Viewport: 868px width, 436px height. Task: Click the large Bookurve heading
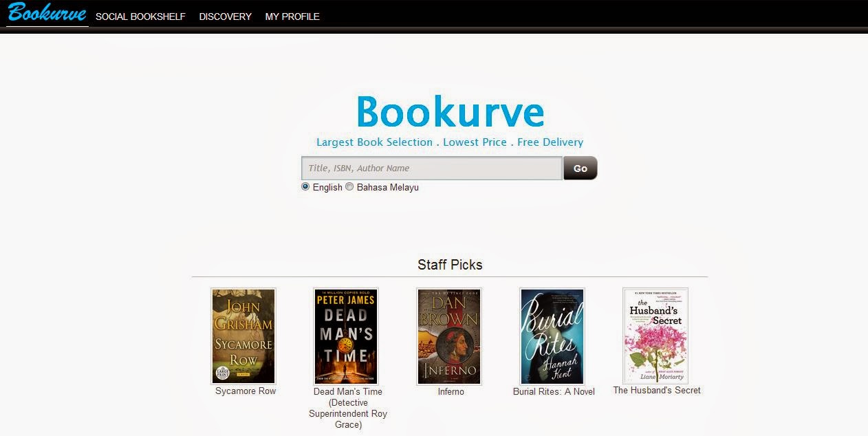[450, 111]
